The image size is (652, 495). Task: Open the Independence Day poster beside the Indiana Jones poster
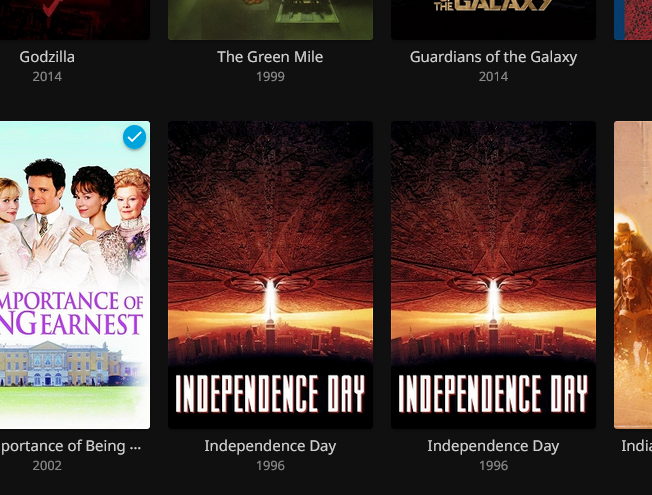[x=493, y=275]
